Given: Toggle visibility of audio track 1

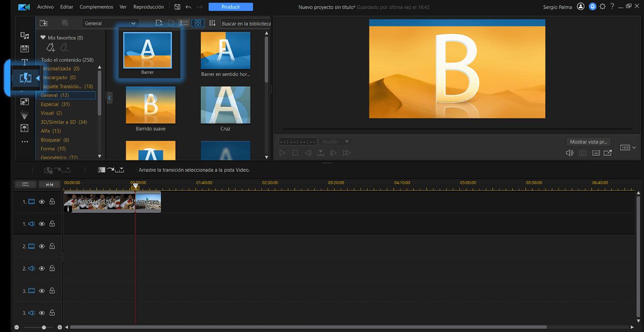Looking at the screenshot, I should point(42,224).
